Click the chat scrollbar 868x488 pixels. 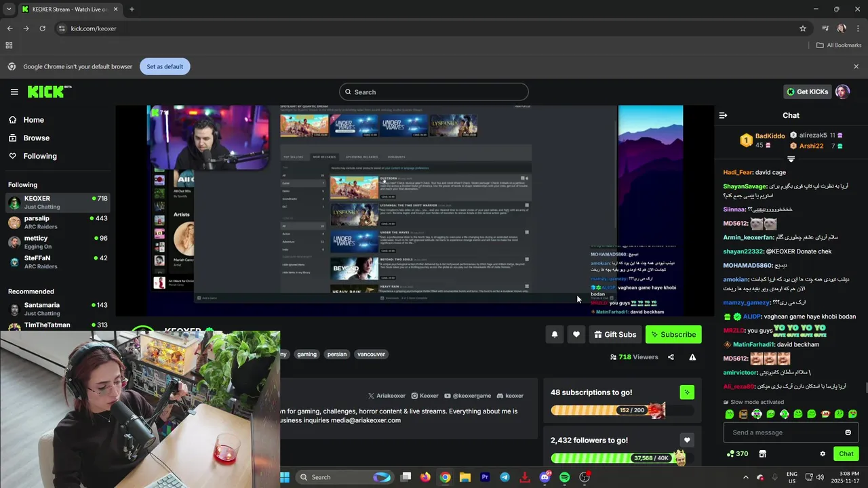point(865,388)
